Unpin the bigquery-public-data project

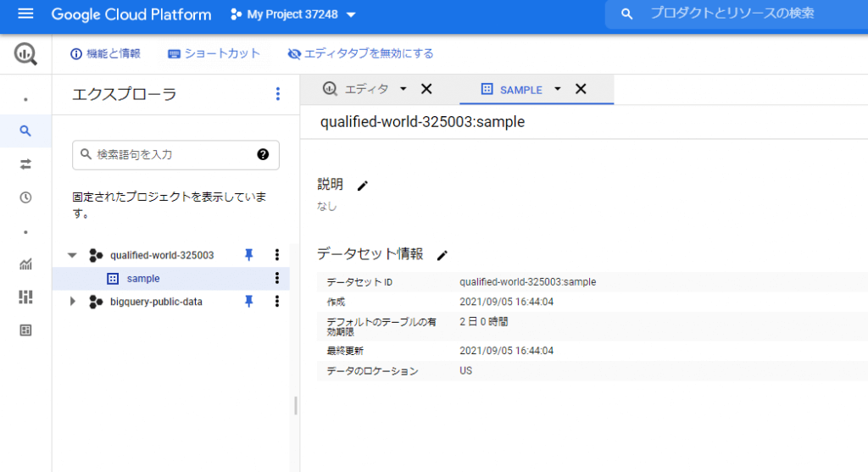[x=248, y=301]
